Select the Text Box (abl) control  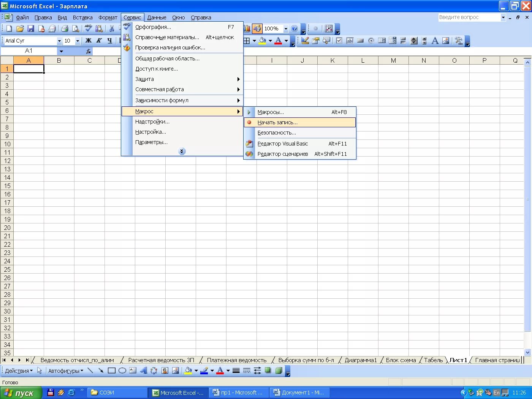pyautogui.click(x=350, y=41)
